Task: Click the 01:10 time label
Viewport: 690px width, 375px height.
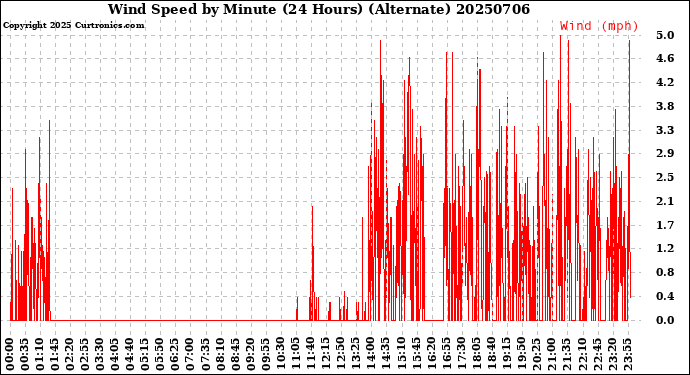Action: (x=40, y=355)
